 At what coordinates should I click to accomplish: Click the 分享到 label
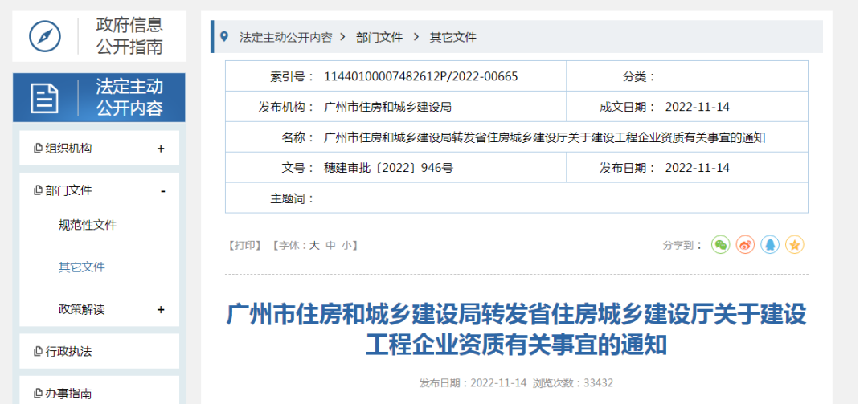click(x=682, y=245)
